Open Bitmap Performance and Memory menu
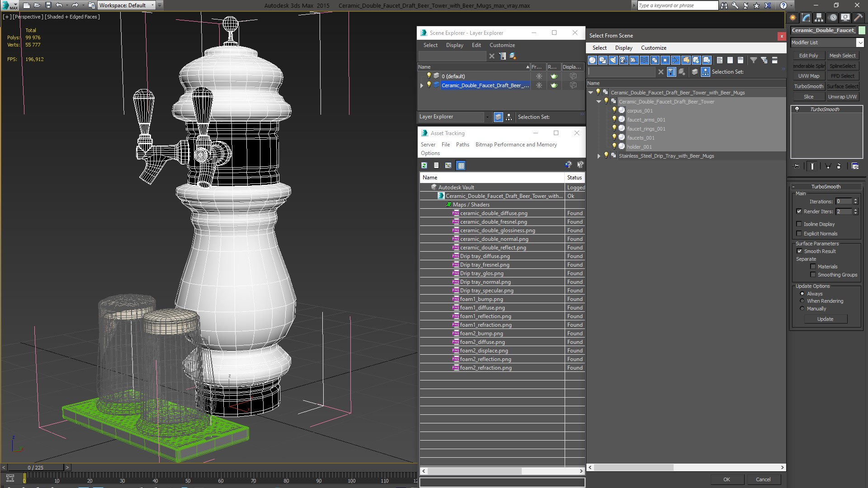 [x=516, y=145]
